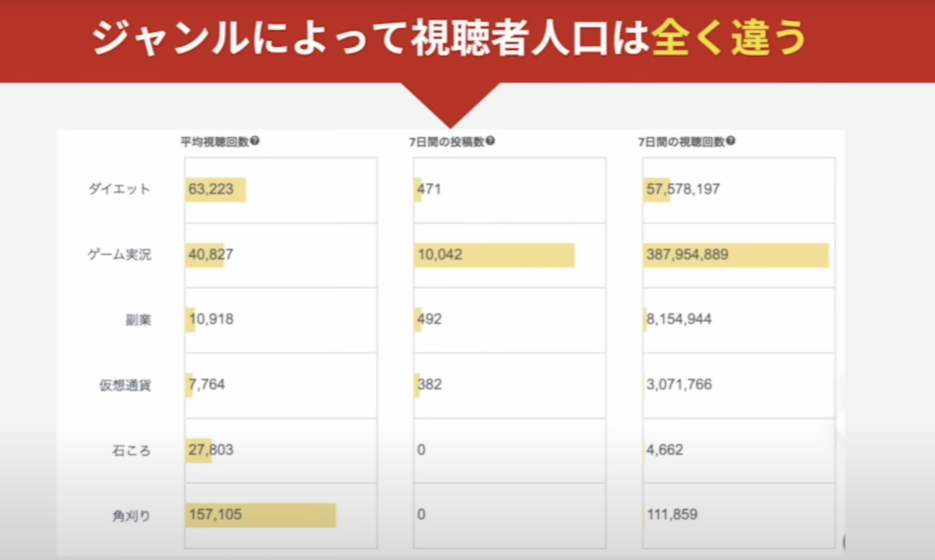This screenshot has width=935, height=560.
Task: Click the yellow 全く違う title text
Action: pos(728,38)
